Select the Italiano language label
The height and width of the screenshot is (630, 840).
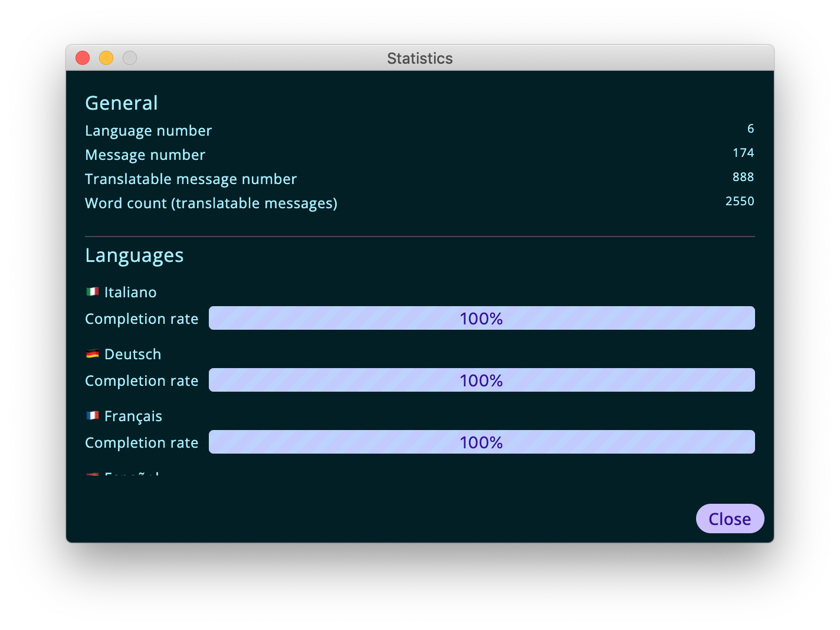[x=130, y=292]
